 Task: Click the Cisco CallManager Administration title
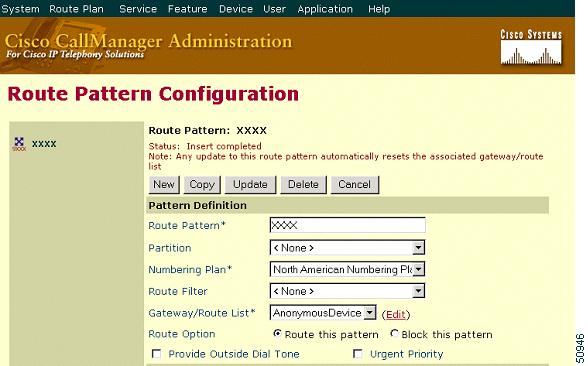pos(148,41)
